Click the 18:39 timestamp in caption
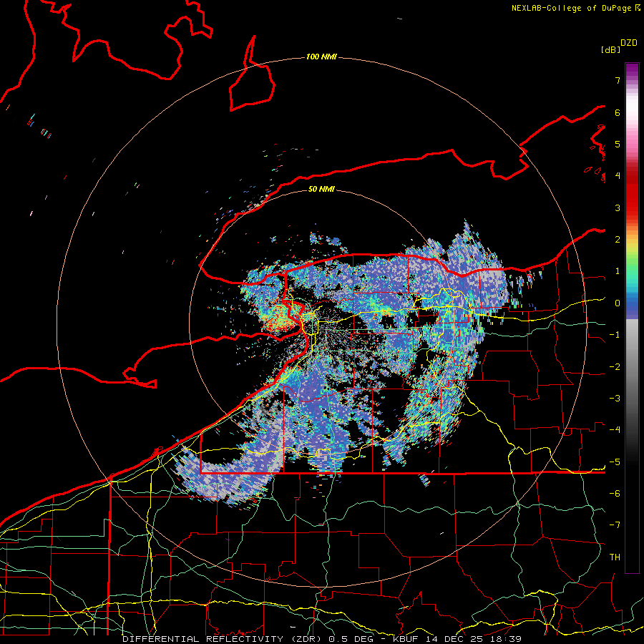The height and width of the screenshot is (644, 644). coord(504,639)
